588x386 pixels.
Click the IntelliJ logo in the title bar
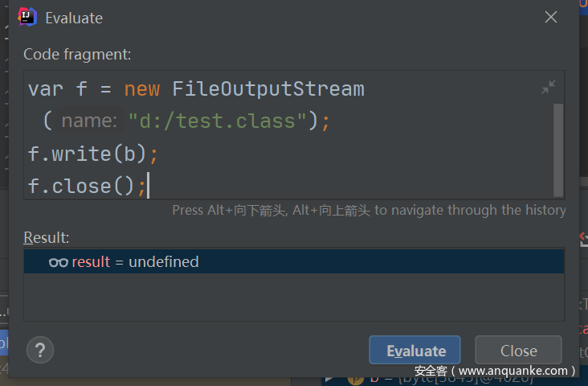pyautogui.click(x=27, y=17)
